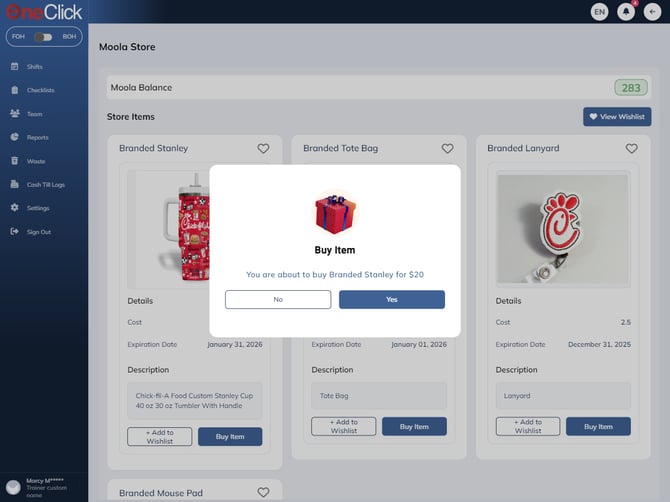Toggle the FOH/BOH switch

[x=43, y=37]
